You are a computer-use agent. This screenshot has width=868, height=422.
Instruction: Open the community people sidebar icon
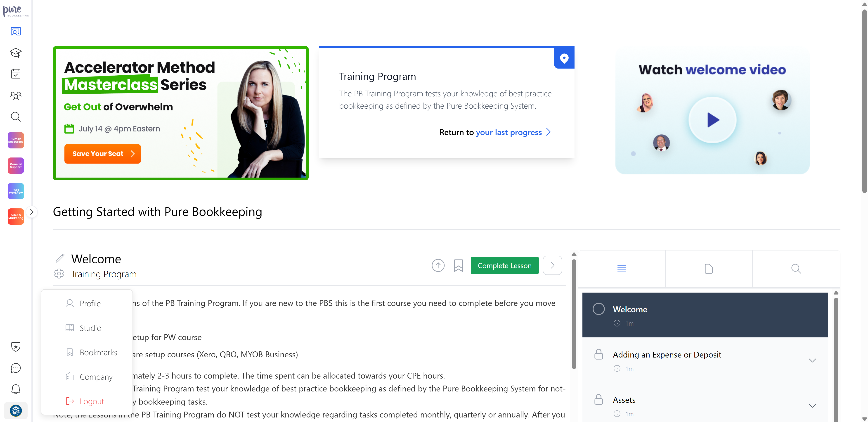tap(16, 95)
